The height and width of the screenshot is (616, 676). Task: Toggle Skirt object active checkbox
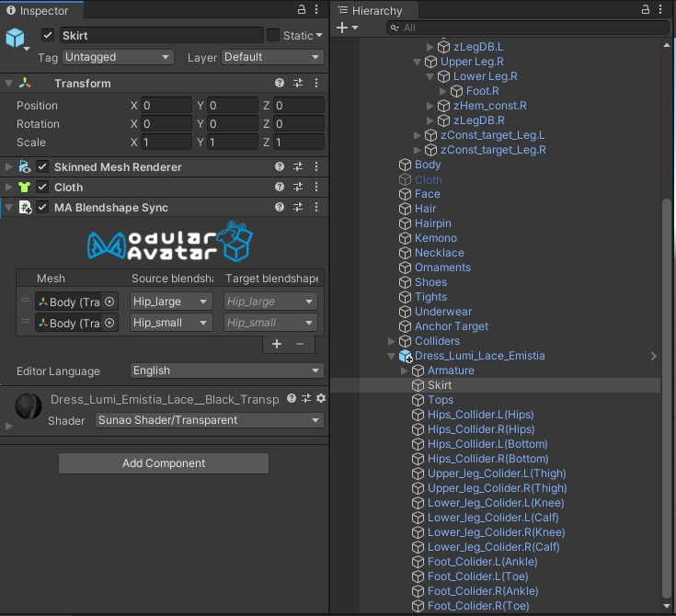pyautogui.click(x=48, y=35)
